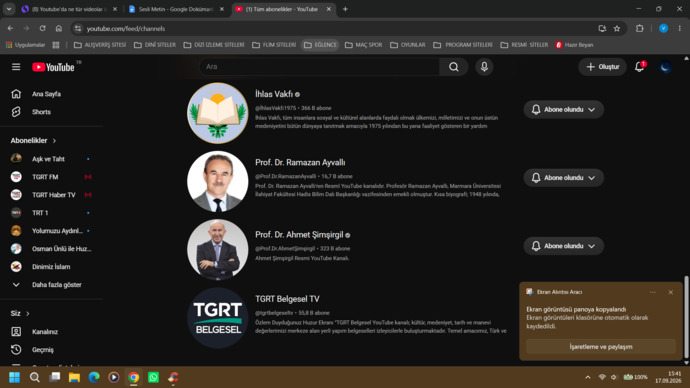Open AUŞVERİŞ SİTESİ bookmark folder
Viewport: 690px width, 388px height.
click(100, 45)
